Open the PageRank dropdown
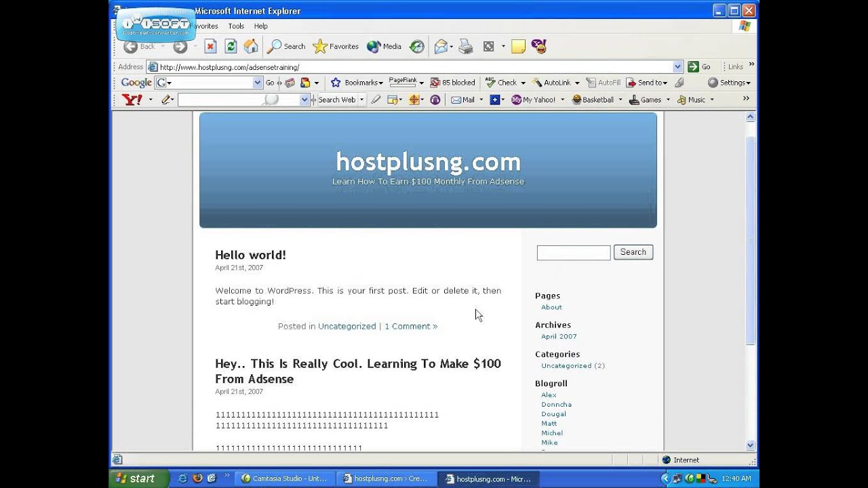This screenshot has width=868, height=488. coord(421,83)
